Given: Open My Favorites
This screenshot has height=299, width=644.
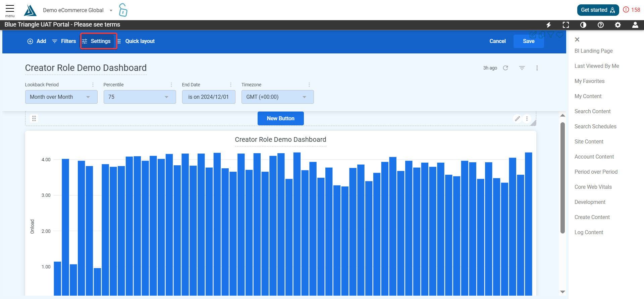Looking at the screenshot, I should [589, 81].
